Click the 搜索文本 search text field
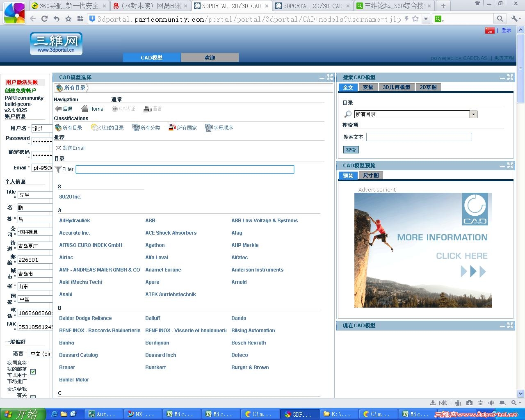The height and width of the screenshot is (420, 525). [419, 137]
